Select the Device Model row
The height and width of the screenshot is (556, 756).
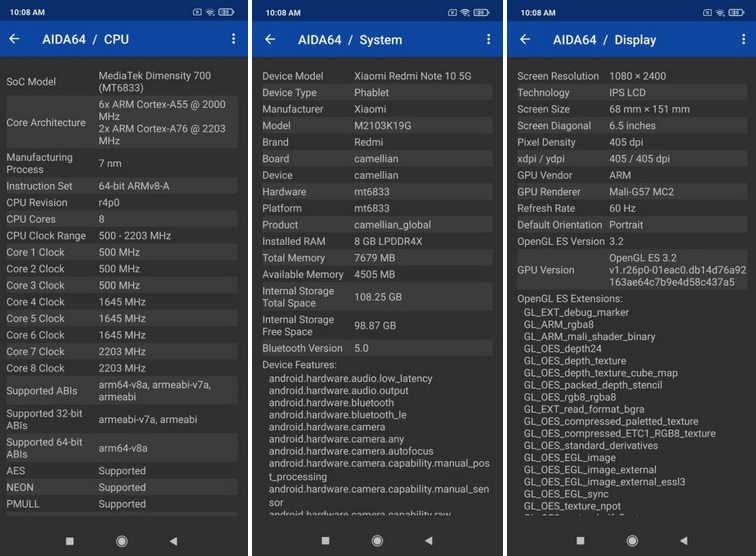[x=377, y=76]
